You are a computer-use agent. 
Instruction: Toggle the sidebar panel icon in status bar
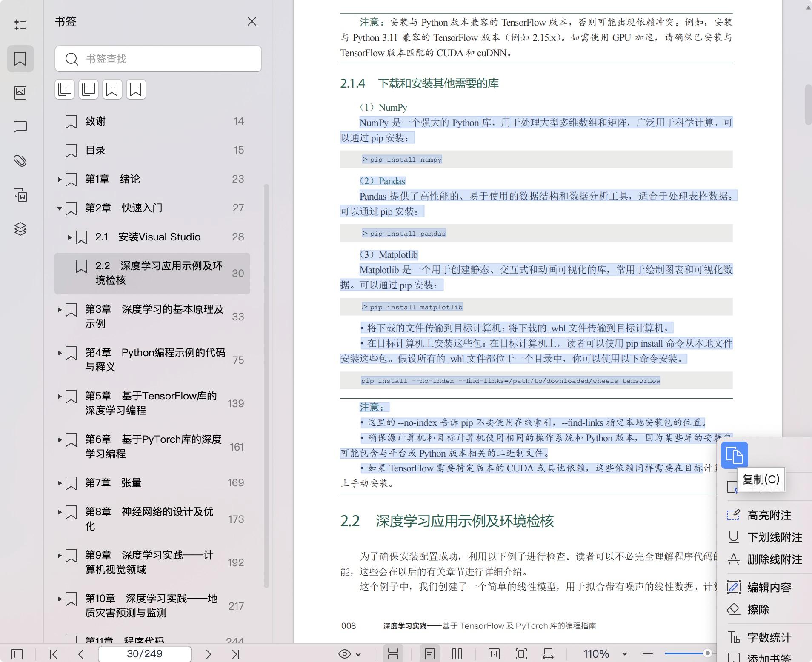[17, 654]
